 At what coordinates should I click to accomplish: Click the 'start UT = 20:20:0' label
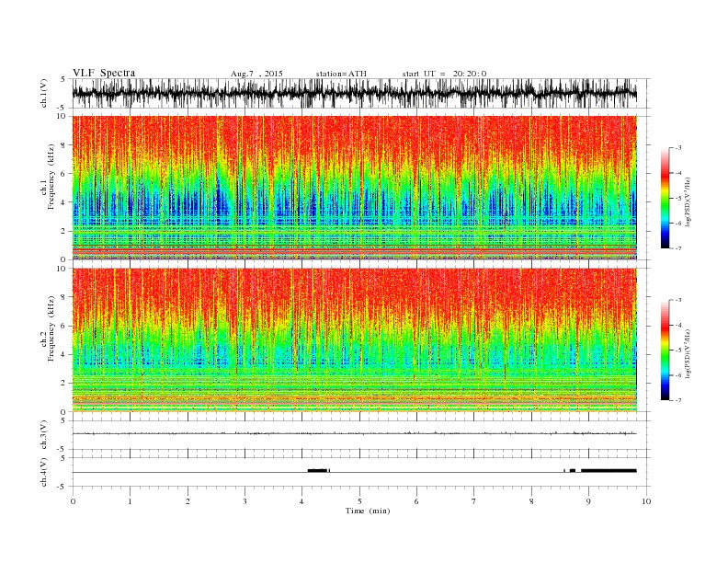coord(444,74)
